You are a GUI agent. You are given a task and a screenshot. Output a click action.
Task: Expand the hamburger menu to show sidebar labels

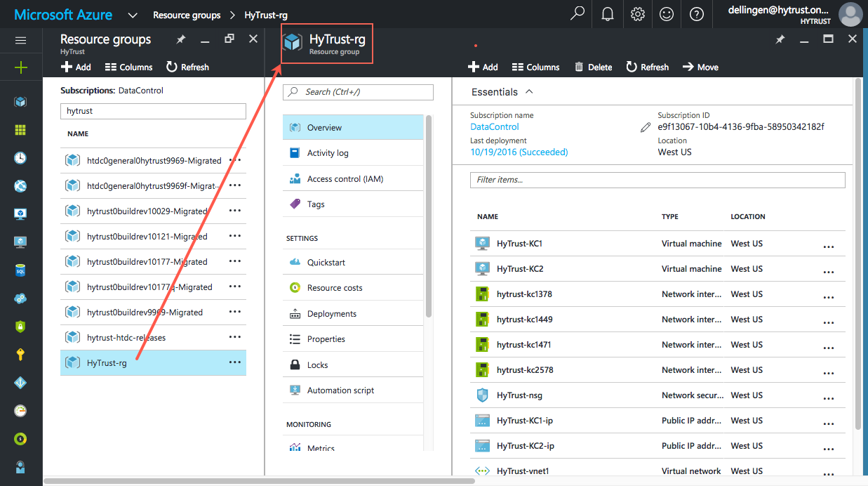(x=21, y=39)
